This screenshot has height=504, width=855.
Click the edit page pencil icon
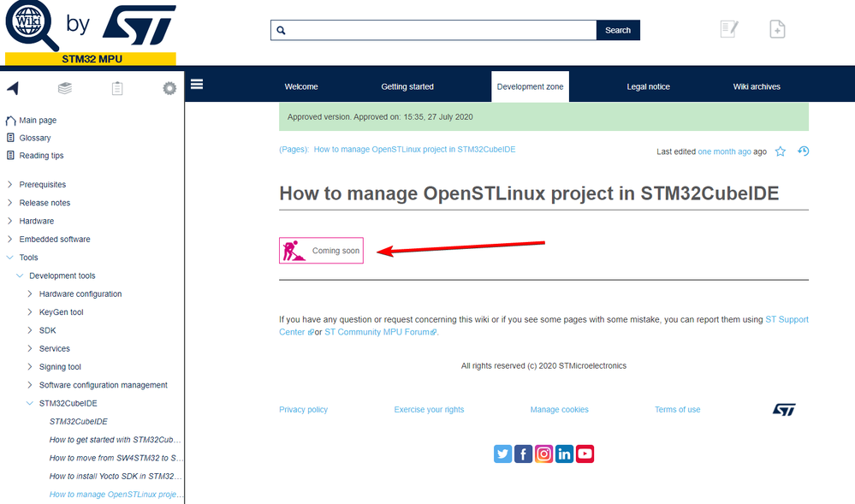pos(729,29)
